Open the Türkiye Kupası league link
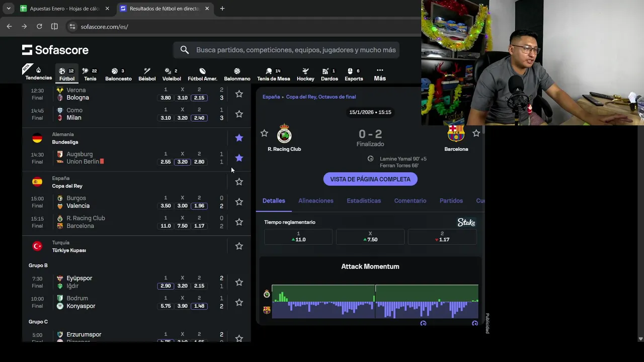Image resolution: width=644 pixels, height=362 pixels. tap(69, 250)
